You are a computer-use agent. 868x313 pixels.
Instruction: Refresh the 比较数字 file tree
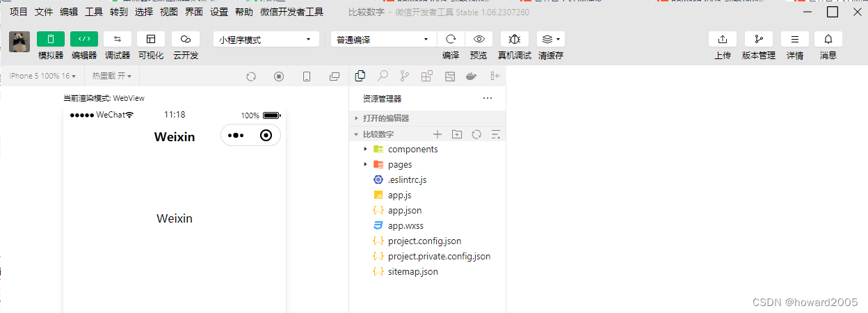pyautogui.click(x=476, y=134)
